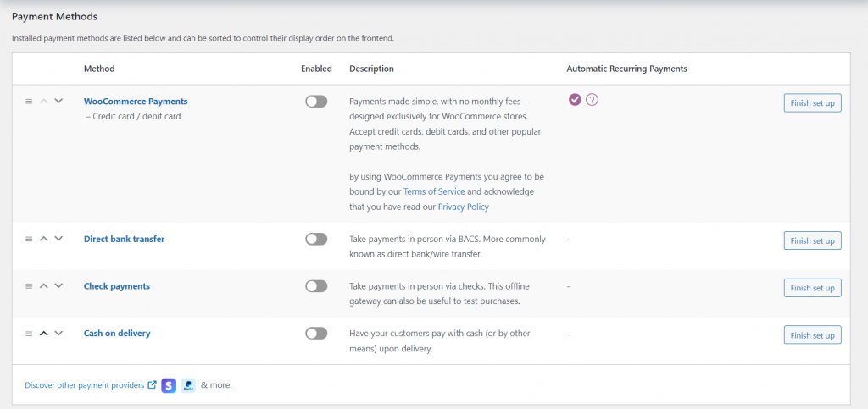
Task: Enable the WooCommerce Payments toggle
Action: 316,102
